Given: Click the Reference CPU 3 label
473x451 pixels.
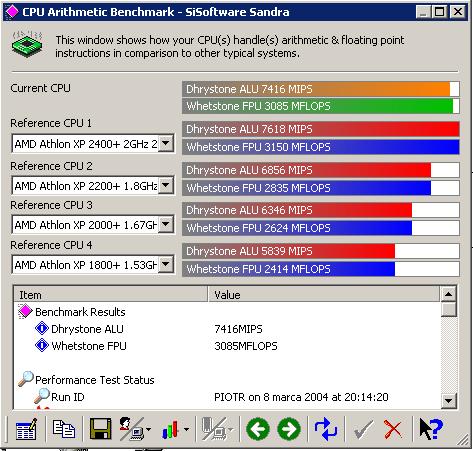Looking at the screenshot, I should click(51, 205).
